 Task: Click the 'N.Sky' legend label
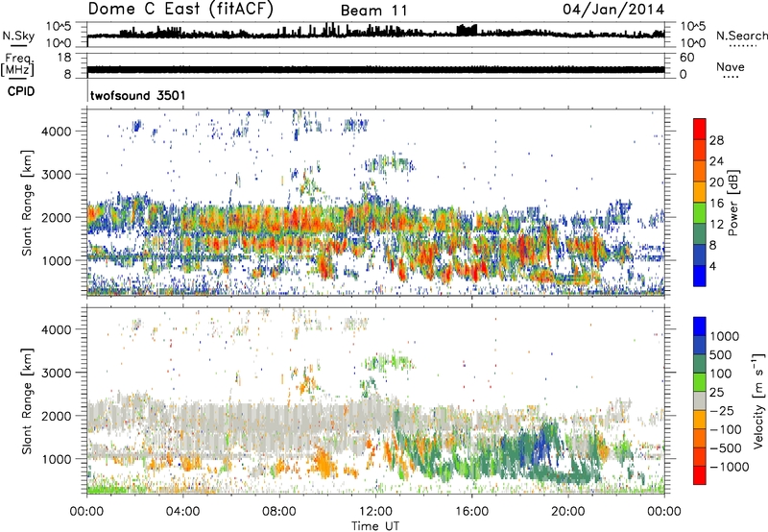(x=18, y=36)
